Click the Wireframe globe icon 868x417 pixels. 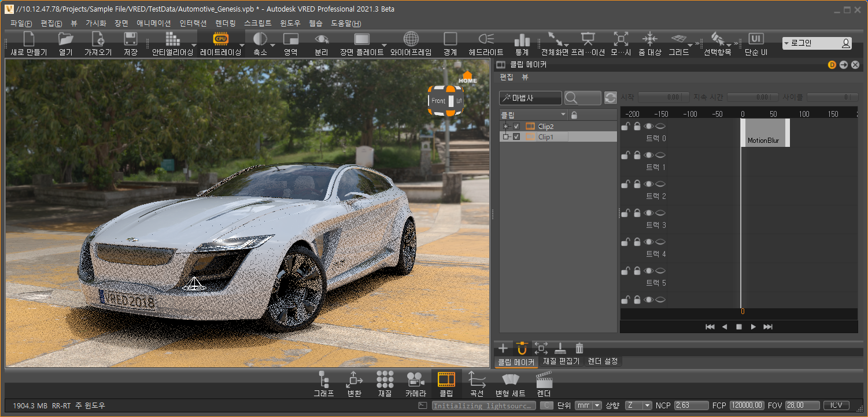411,39
